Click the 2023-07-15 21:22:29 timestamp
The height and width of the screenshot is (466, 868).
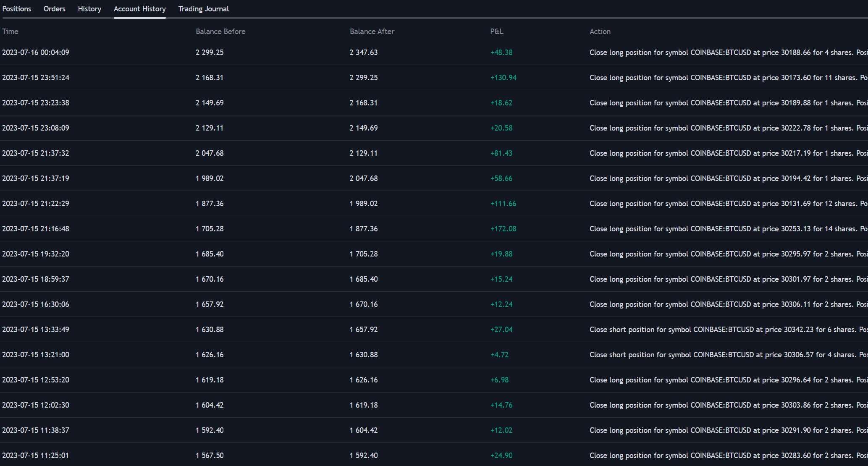point(36,204)
